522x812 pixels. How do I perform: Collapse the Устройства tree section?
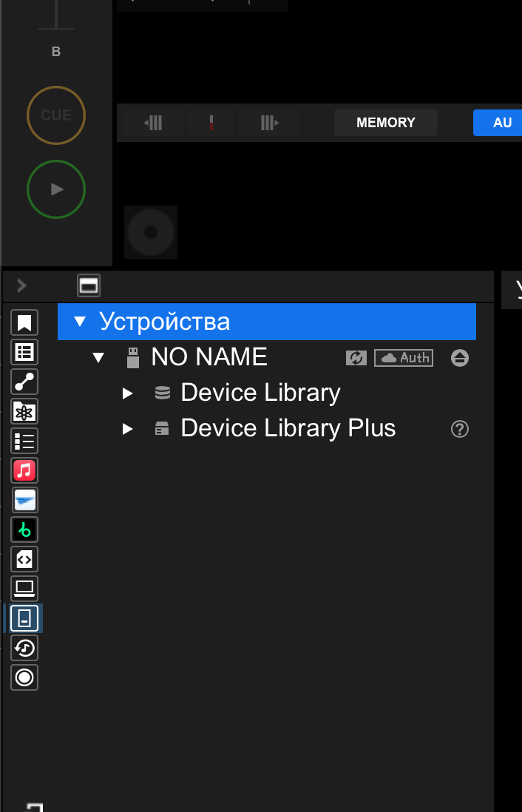pos(80,322)
